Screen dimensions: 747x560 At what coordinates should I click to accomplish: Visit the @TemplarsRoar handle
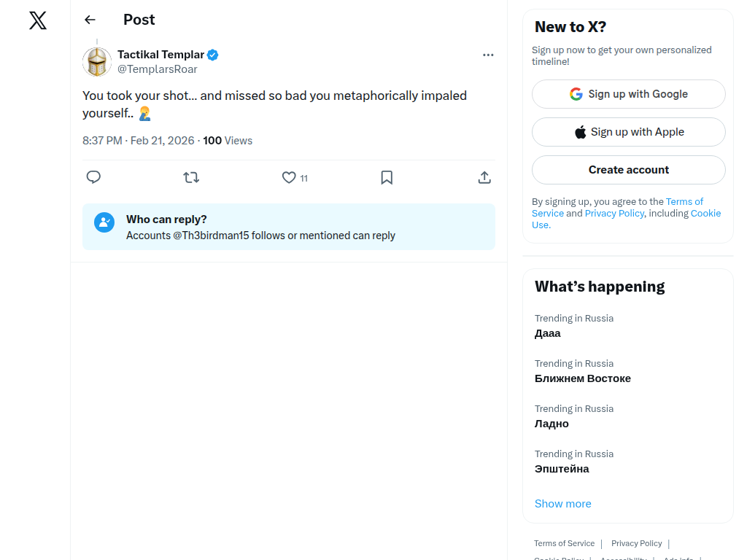coord(158,69)
